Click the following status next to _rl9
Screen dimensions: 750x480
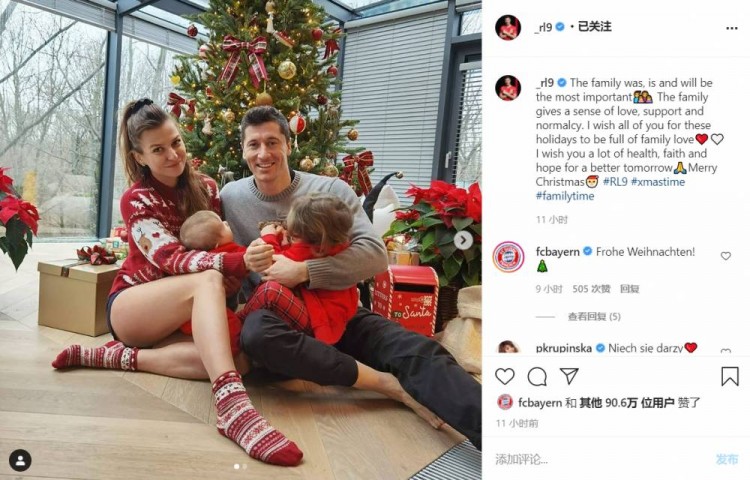click(595, 27)
